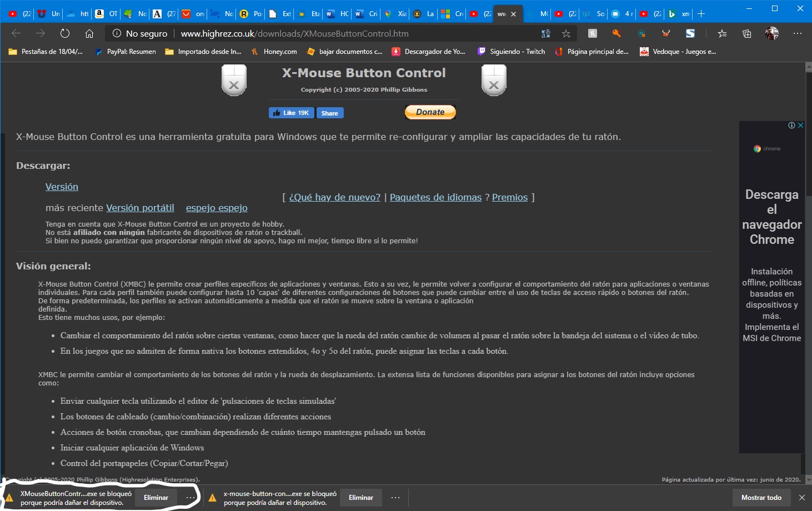Image resolution: width=812 pixels, height=511 pixels.
Task: Click Mostrar todo to show all downloads
Action: [761, 498]
